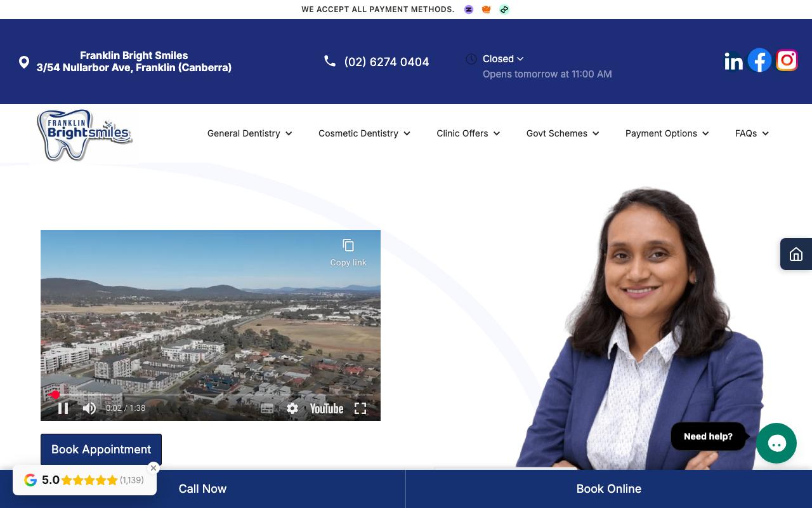812x508 pixels.
Task: Open the chat bubble widget
Action: [x=776, y=443]
